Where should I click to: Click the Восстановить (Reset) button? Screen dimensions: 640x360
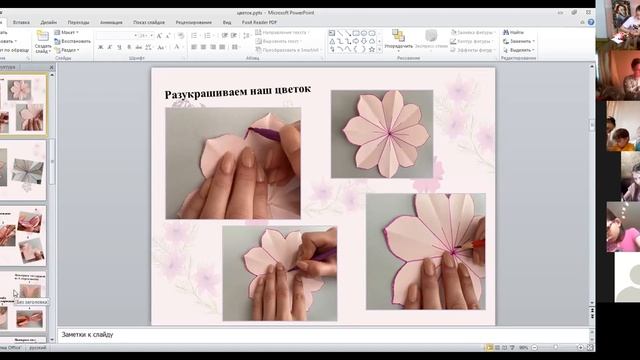[x=72, y=41]
